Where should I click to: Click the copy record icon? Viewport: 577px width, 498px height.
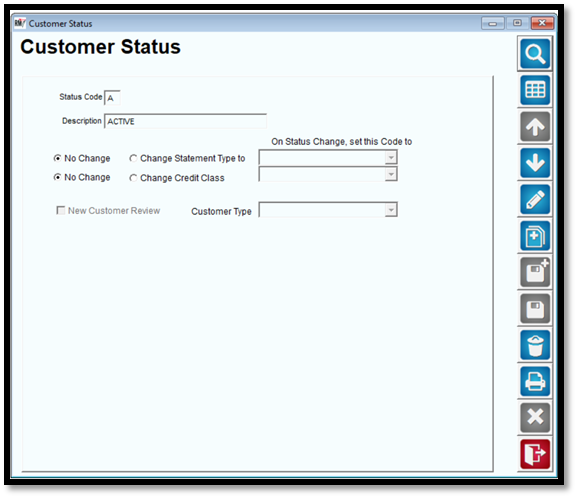(x=535, y=236)
